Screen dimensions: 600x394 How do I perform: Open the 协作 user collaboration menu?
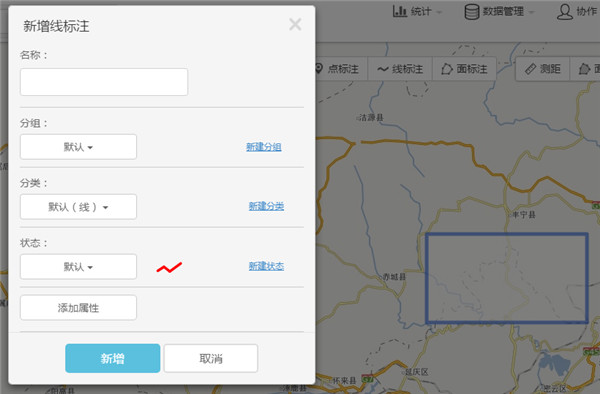[577, 11]
